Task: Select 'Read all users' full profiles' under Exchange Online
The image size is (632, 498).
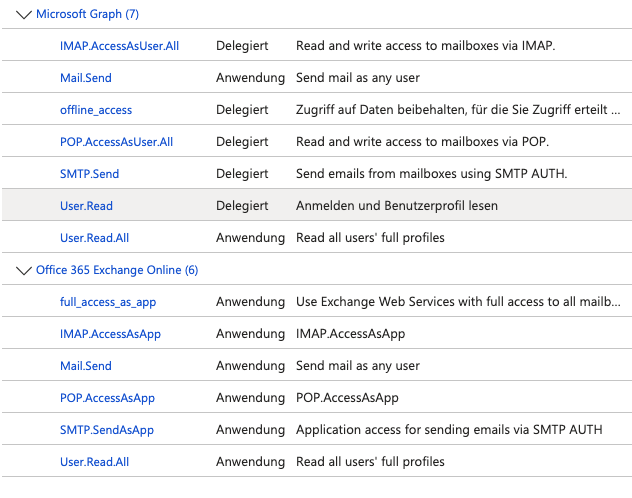Action: point(370,462)
